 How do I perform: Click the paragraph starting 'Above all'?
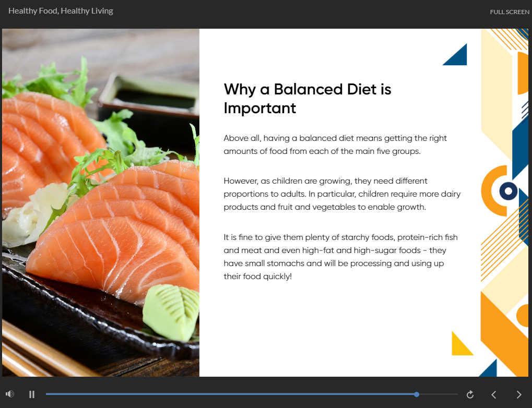pyautogui.click(x=335, y=145)
